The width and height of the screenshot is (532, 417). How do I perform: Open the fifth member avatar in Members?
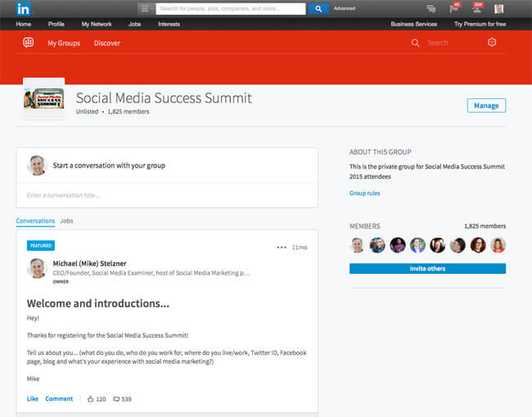[x=438, y=245]
